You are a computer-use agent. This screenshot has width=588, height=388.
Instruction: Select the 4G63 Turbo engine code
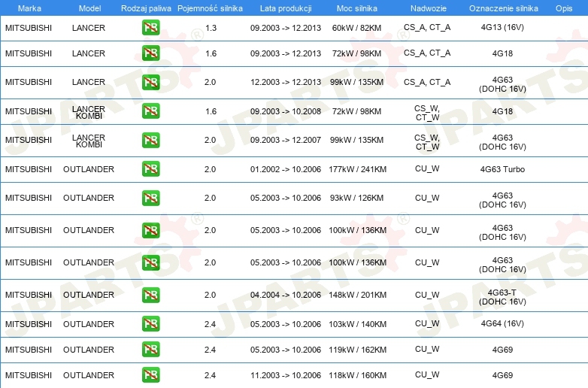pyautogui.click(x=502, y=169)
